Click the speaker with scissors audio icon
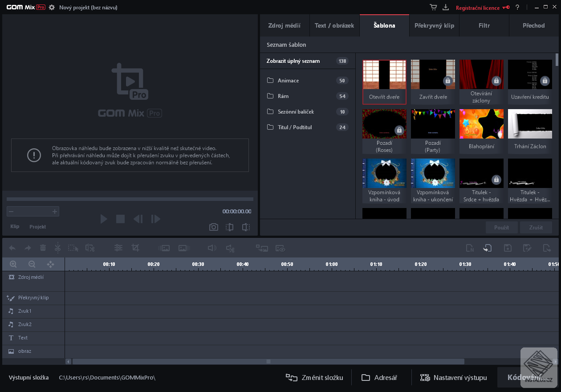This screenshot has width=561, height=392. (x=230, y=248)
